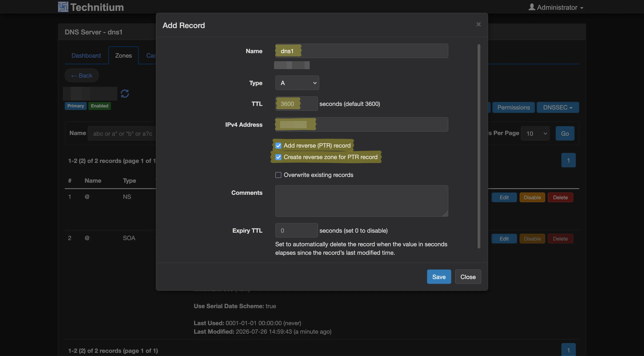
Task: Open the record Type dropdown
Action: pos(297,83)
